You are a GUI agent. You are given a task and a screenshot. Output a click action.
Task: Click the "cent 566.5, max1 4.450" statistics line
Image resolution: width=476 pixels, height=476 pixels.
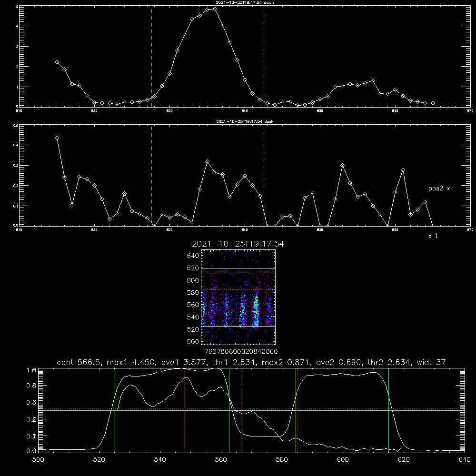[251, 362]
